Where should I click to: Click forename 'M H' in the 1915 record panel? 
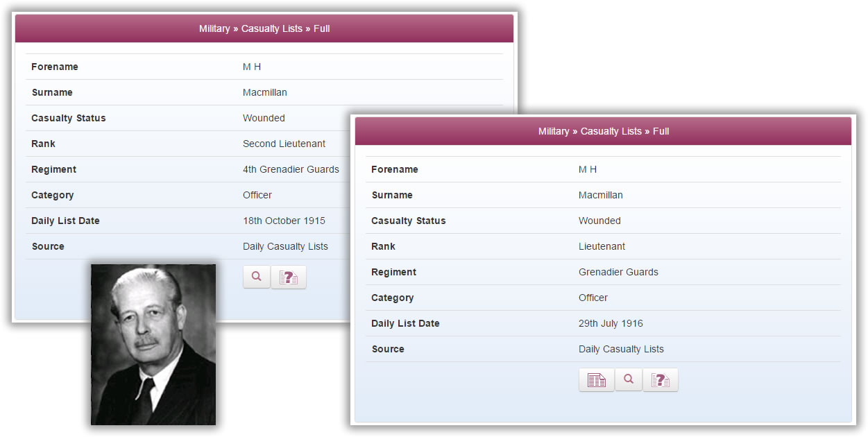click(x=252, y=67)
